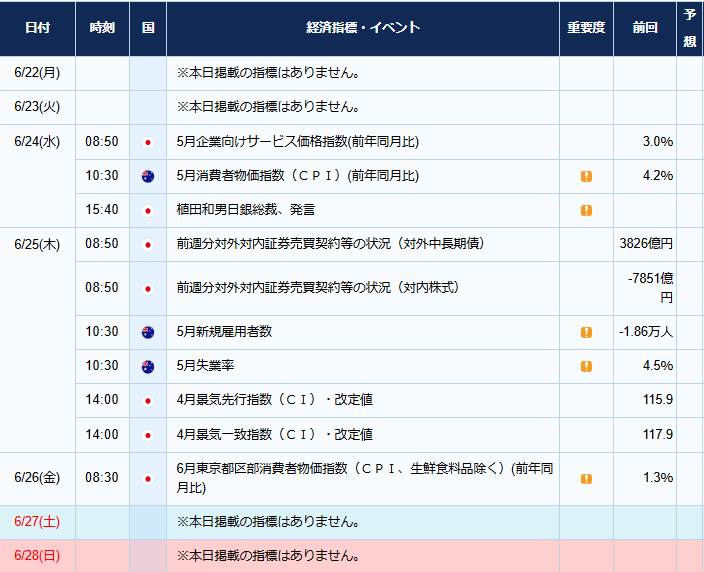
Task: Click the orange importance icon for 5月失業率
Action: click(586, 366)
